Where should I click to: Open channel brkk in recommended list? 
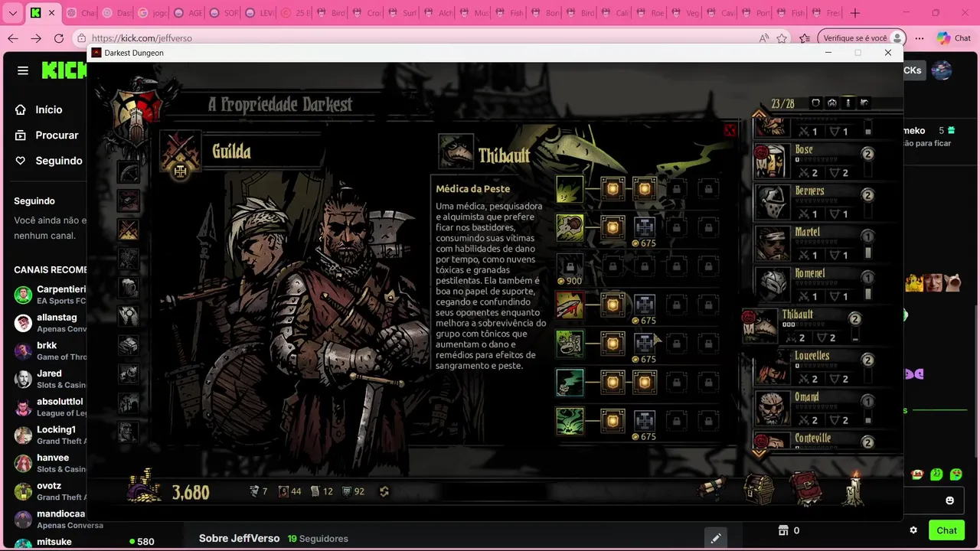click(x=49, y=350)
